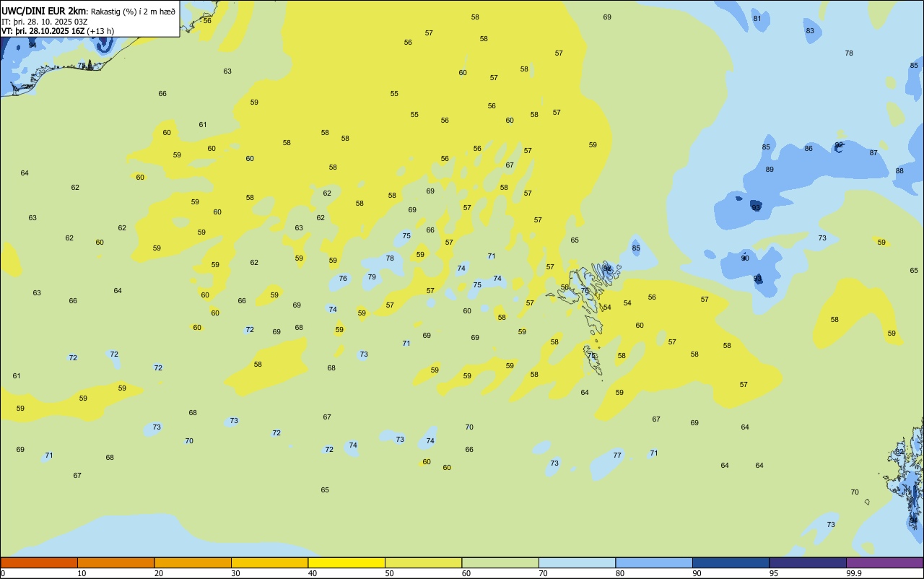Click the 60–70 light green legend swatch
This screenshot has width=924, height=579.
tap(500, 562)
